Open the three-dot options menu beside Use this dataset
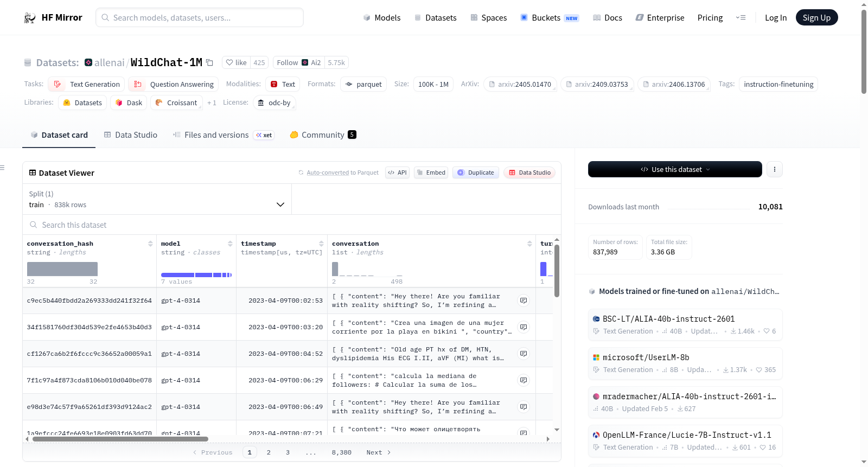868x467 pixels. click(774, 169)
